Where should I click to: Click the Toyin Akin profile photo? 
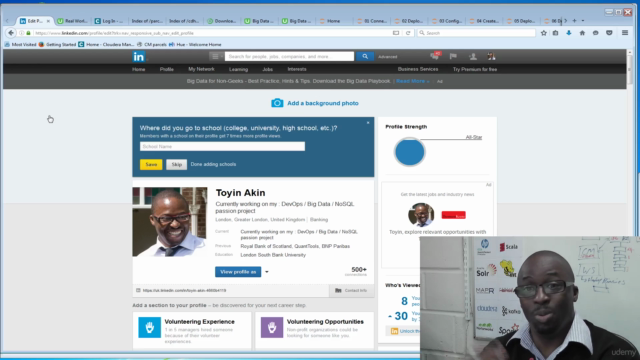click(169, 222)
